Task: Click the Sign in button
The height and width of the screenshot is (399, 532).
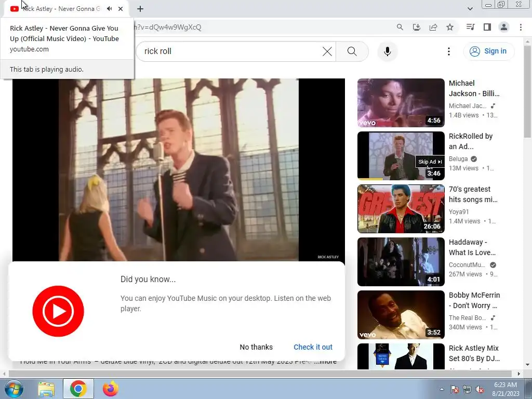Action: coord(489,51)
